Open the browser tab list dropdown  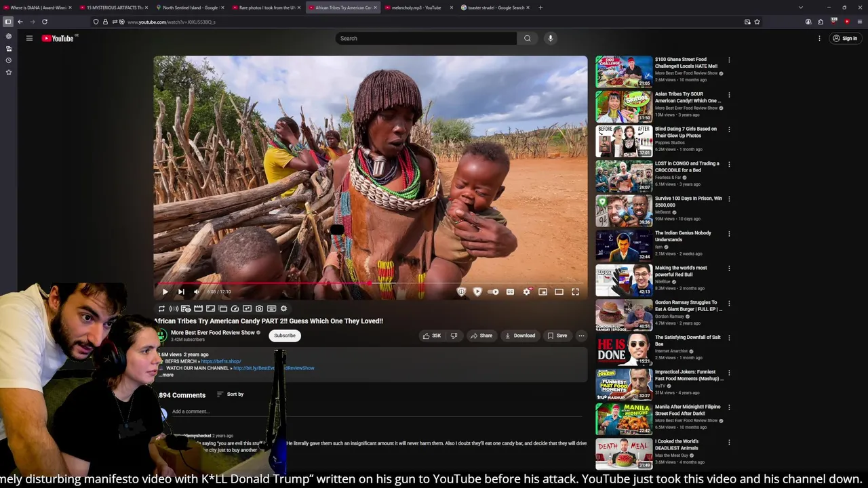tap(801, 7)
